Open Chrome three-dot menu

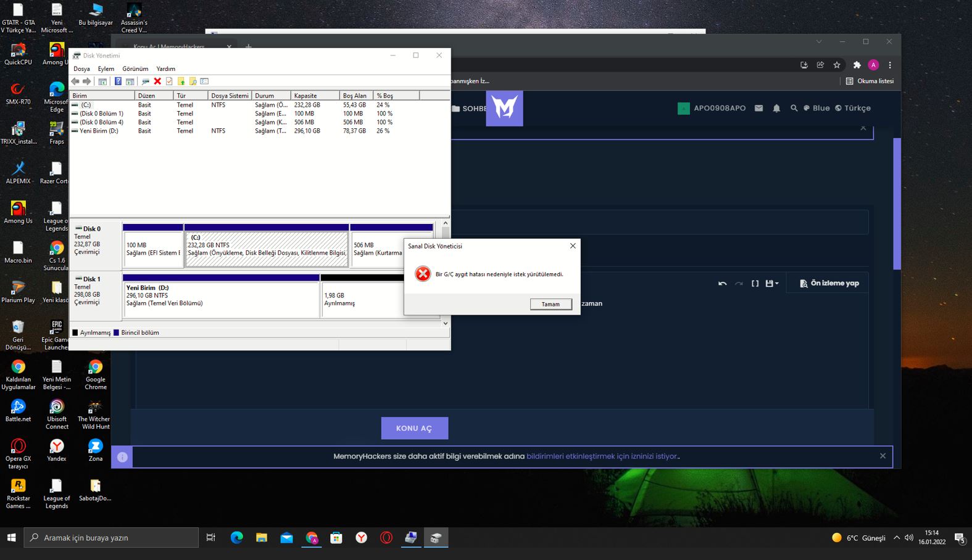pos(890,65)
